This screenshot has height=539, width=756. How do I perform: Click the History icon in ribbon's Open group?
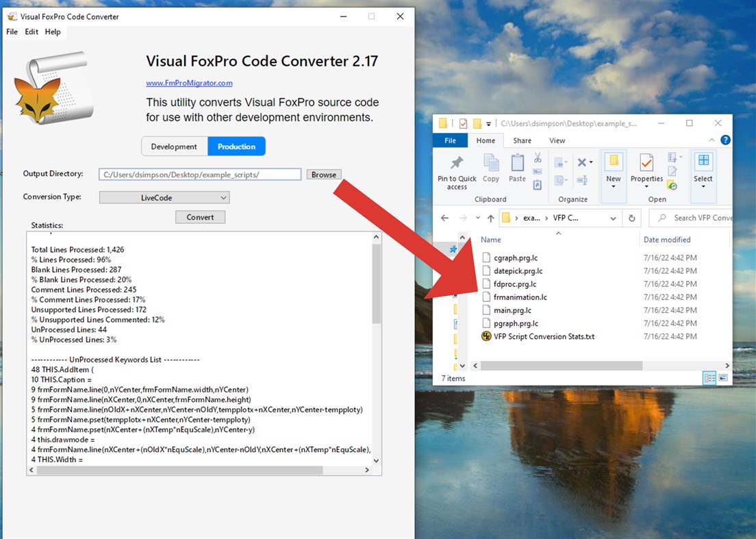[x=672, y=185]
